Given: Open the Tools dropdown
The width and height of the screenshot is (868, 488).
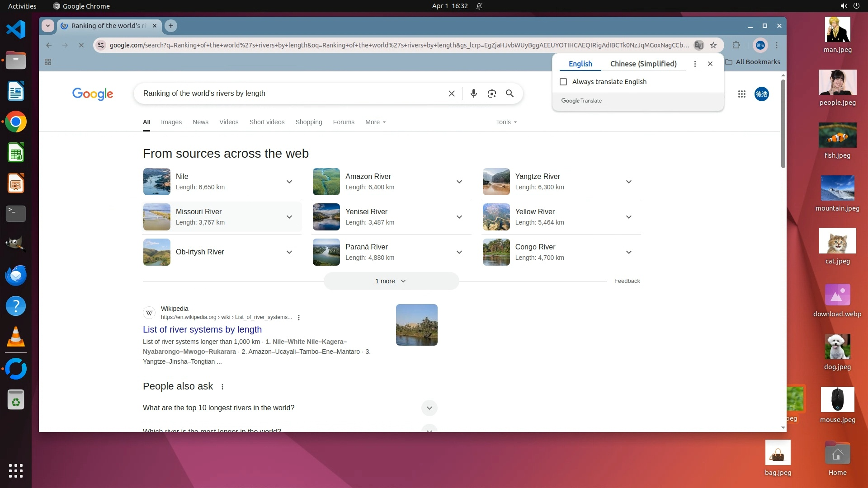Looking at the screenshot, I should (506, 122).
